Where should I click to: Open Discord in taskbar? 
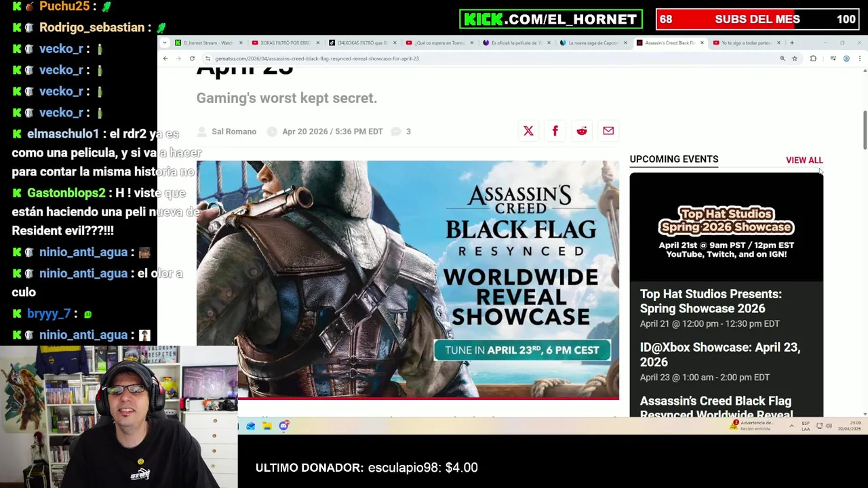283,426
